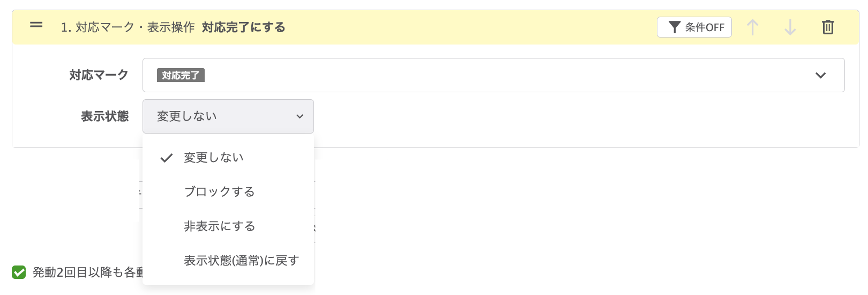
Task: Move the action down with the down arrow
Action: point(790,27)
